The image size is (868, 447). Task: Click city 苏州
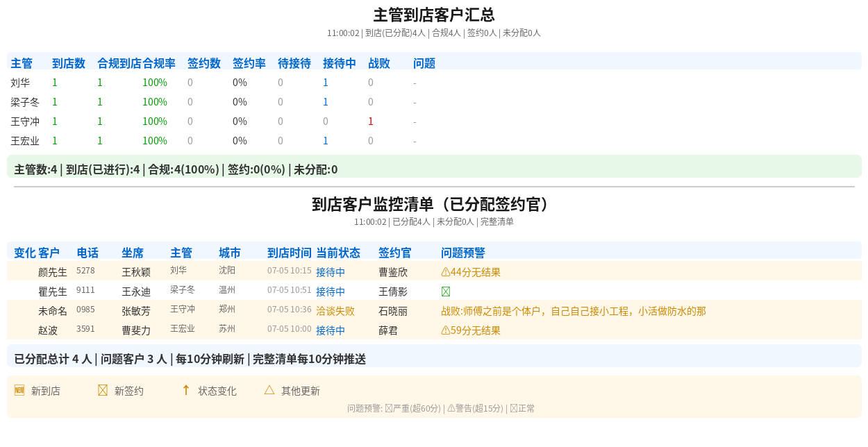point(227,329)
